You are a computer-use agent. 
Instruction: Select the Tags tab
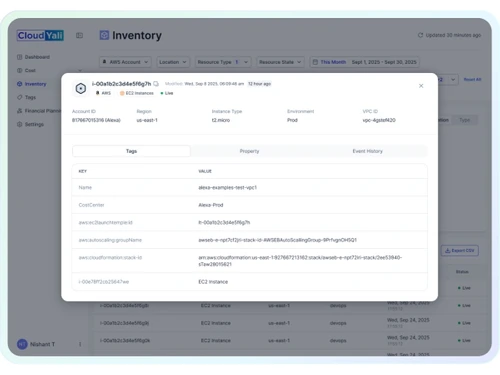tap(131, 151)
